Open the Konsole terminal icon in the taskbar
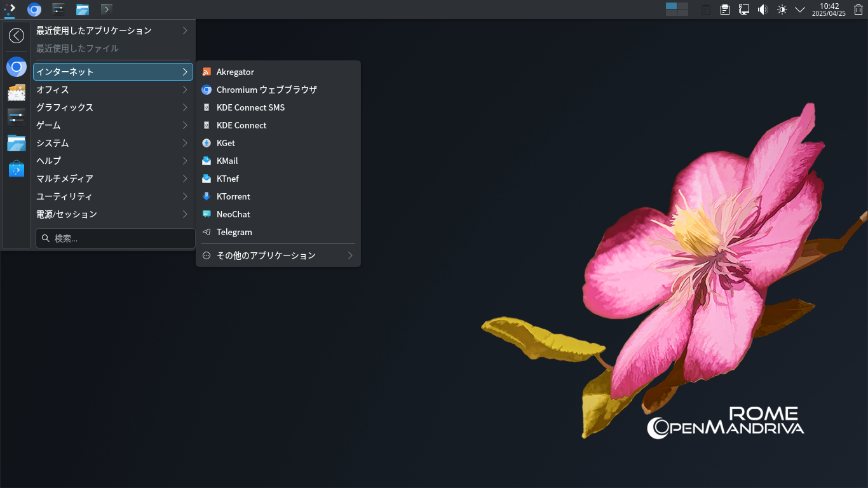The height and width of the screenshot is (488, 868). [x=107, y=9]
